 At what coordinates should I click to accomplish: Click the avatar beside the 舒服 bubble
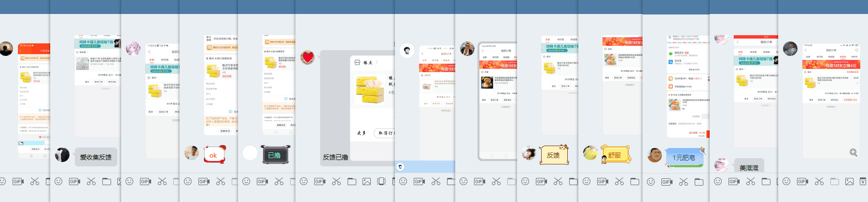pyautogui.click(x=590, y=153)
